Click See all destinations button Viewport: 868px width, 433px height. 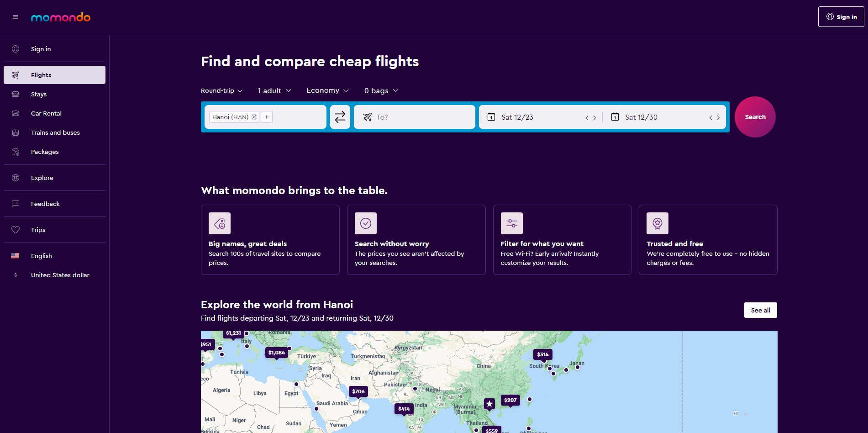pos(761,310)
